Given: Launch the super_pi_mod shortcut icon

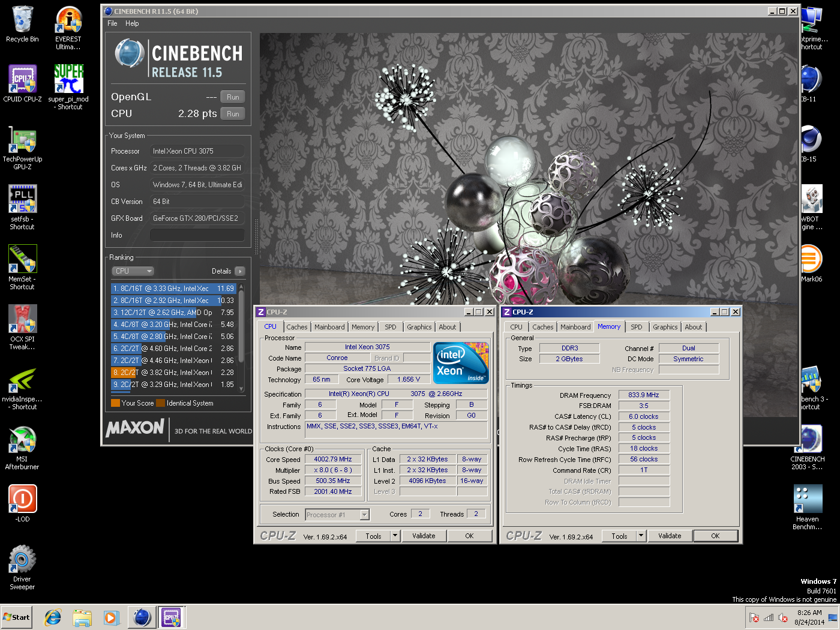Looking at the screenshot, I should [68, 87].
